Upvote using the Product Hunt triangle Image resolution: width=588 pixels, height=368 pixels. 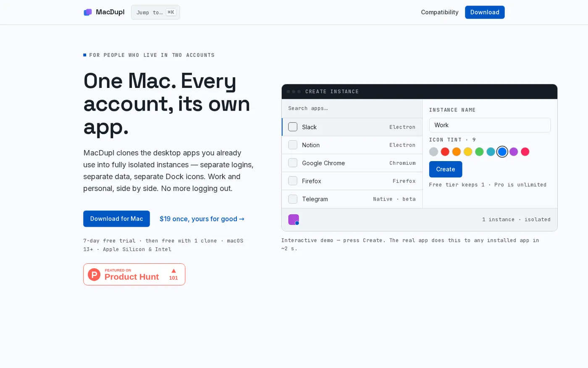(x=173, y=271)
